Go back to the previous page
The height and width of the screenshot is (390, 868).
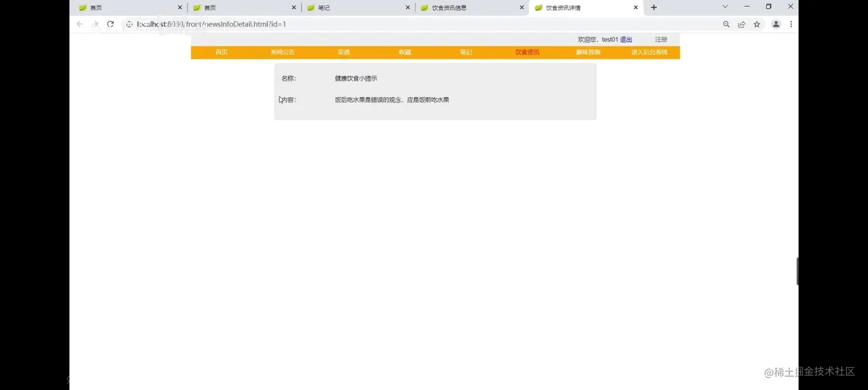[x=80, y=24]
